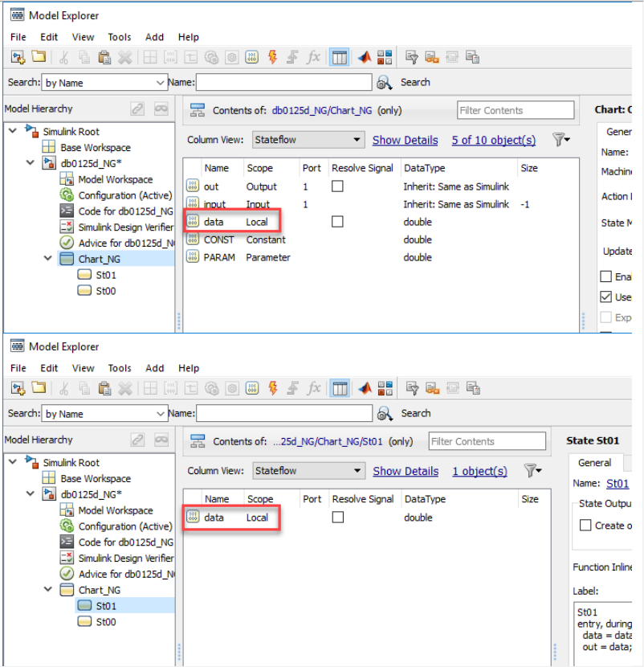Image resolution: width=644 pixels, height=667 pixels.
Task: Click Name search field in top window
Action: 284,82
